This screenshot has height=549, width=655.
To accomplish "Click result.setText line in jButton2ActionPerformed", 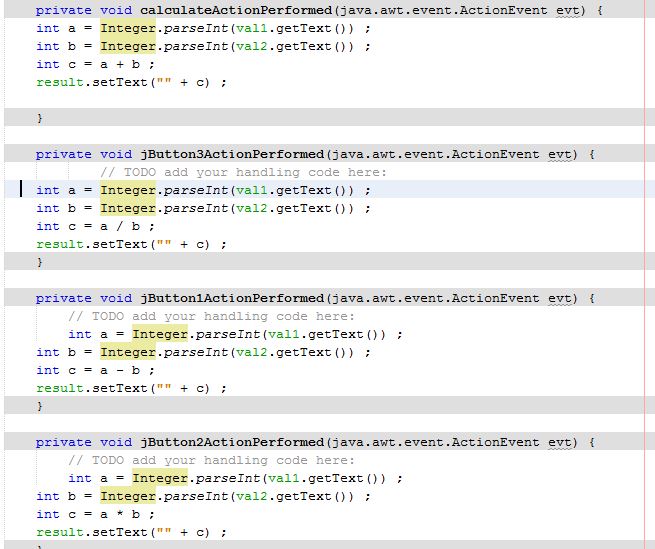I will [x=131, y=532].
